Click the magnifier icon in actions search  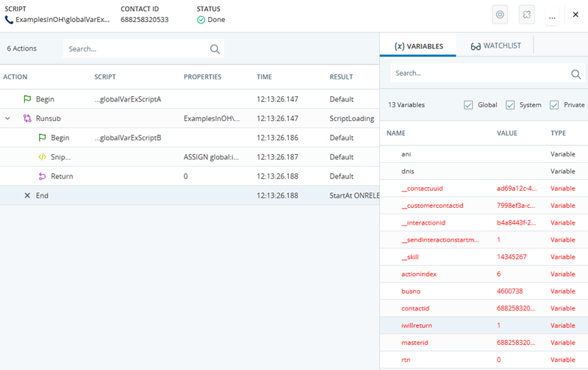[x=215, y=49]
